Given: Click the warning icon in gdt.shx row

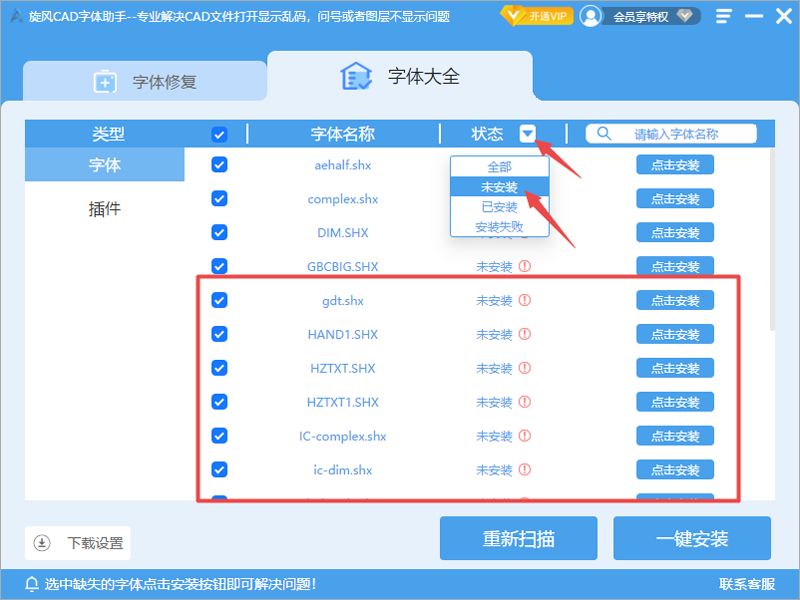Looking at the screenshot, I should pyautogui.click(x=524, y=300).
